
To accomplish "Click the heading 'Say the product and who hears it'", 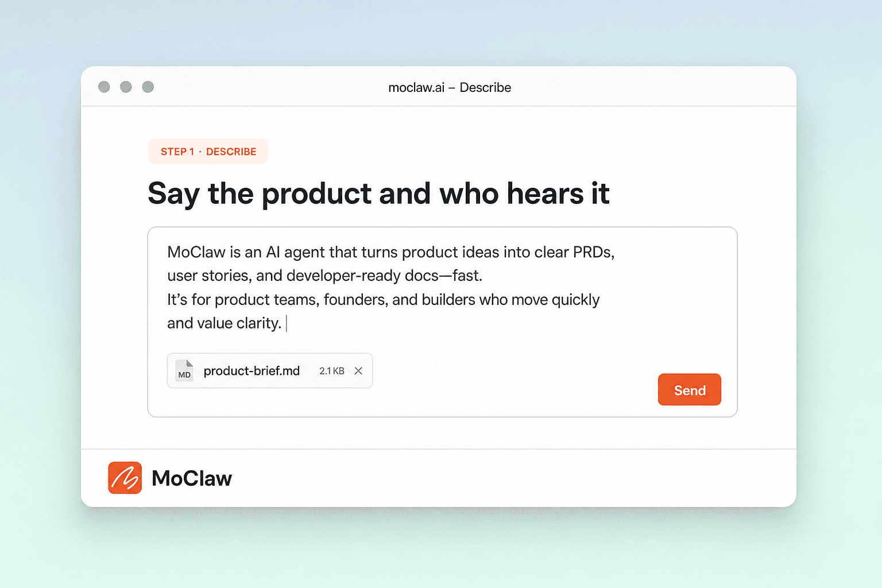I will pos(378,194).
